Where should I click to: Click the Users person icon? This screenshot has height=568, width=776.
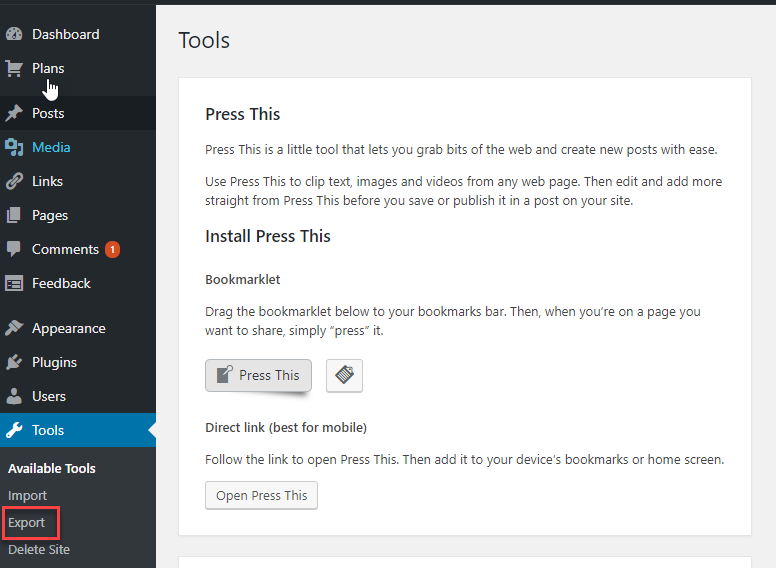pos(14,396)
